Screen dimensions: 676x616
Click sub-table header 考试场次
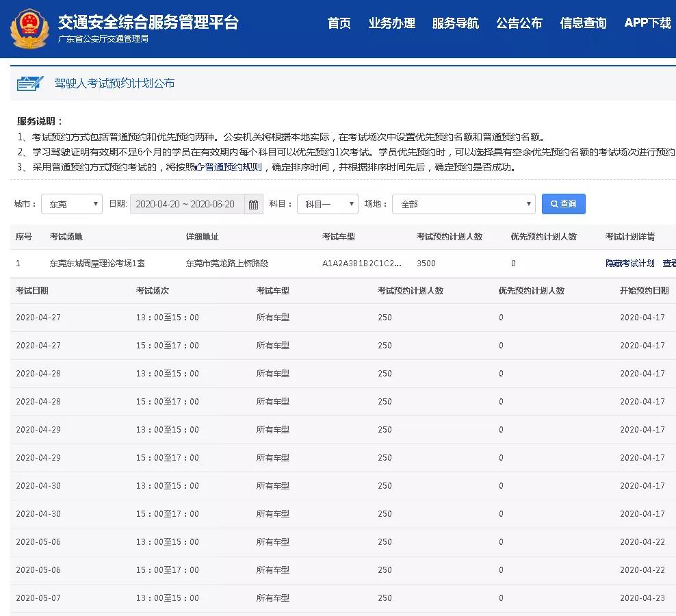pyautogui.click(x=152, y=290)
